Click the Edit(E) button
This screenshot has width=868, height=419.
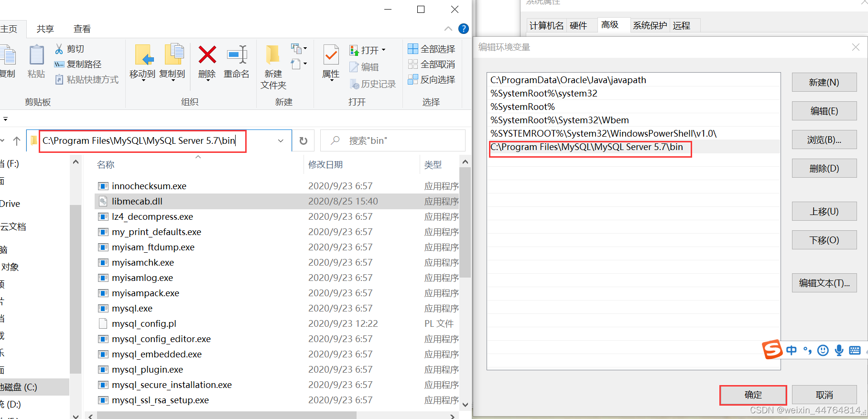click(824, 111)
